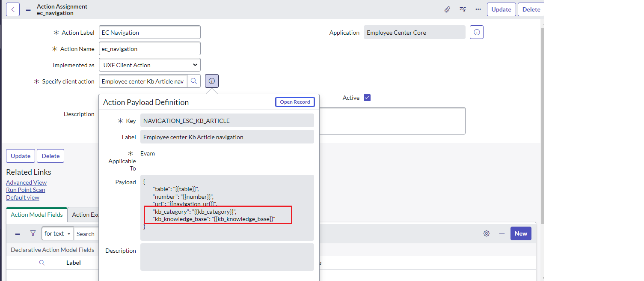Open the form context hamburger menu

(28, 9)
